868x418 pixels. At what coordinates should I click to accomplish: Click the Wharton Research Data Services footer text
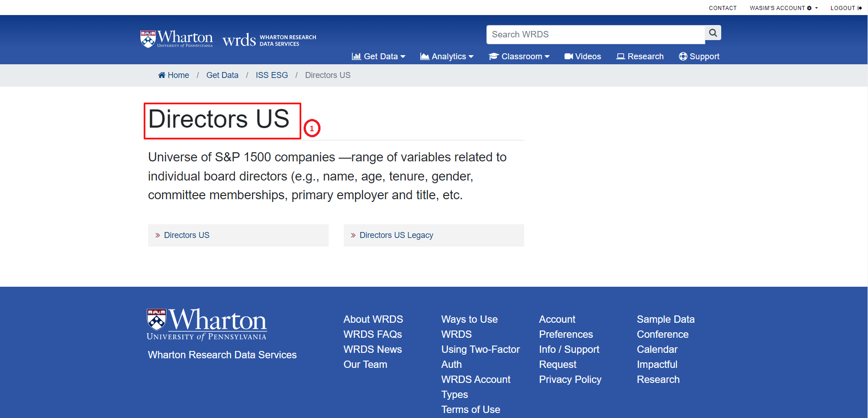[x=222, y=355]
